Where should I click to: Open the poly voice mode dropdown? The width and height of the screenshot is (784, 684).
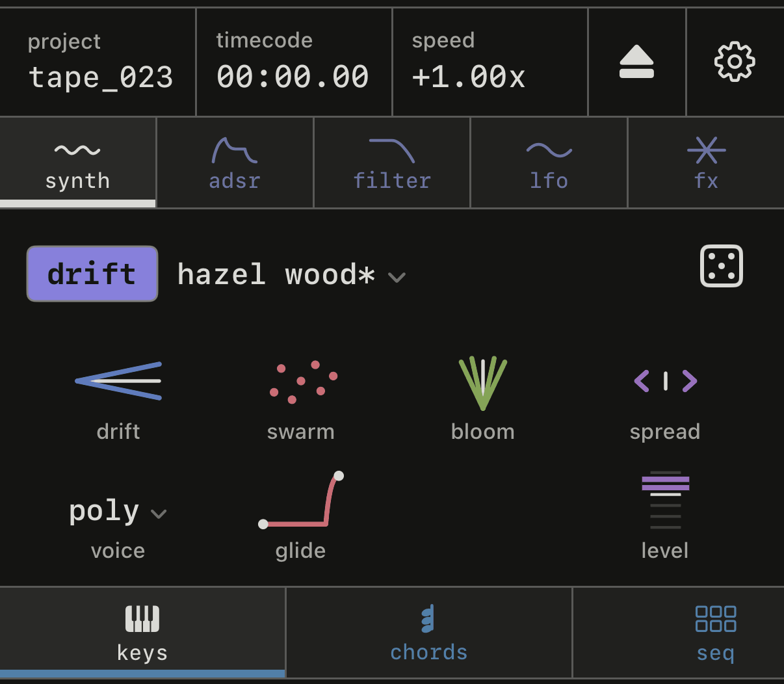pyautogui.click(x=118, y=512)
